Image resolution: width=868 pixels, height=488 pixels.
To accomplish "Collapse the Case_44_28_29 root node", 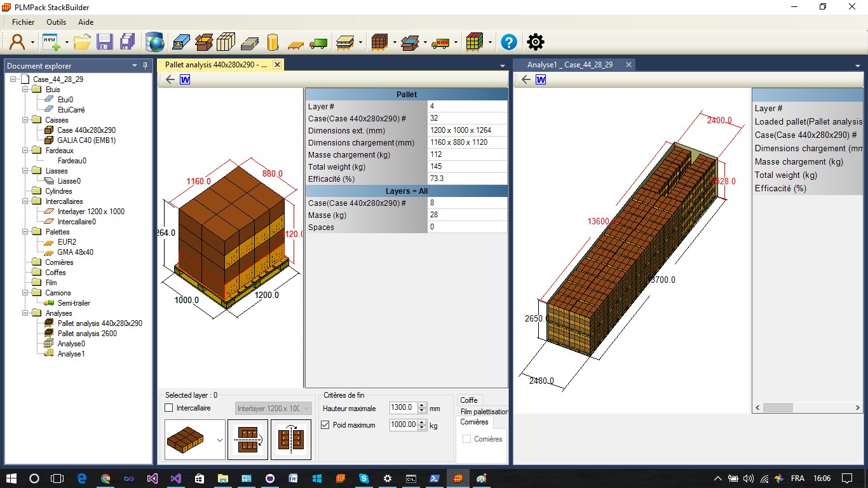I will (14, 79).
